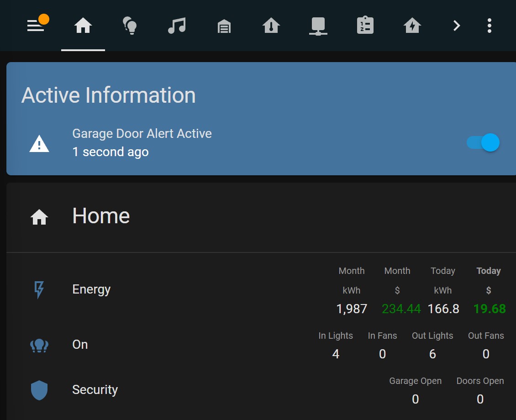The width and height of the screenshot is (516, 420).
Task: Click the warning triangle alert icon
Action: 39,142
